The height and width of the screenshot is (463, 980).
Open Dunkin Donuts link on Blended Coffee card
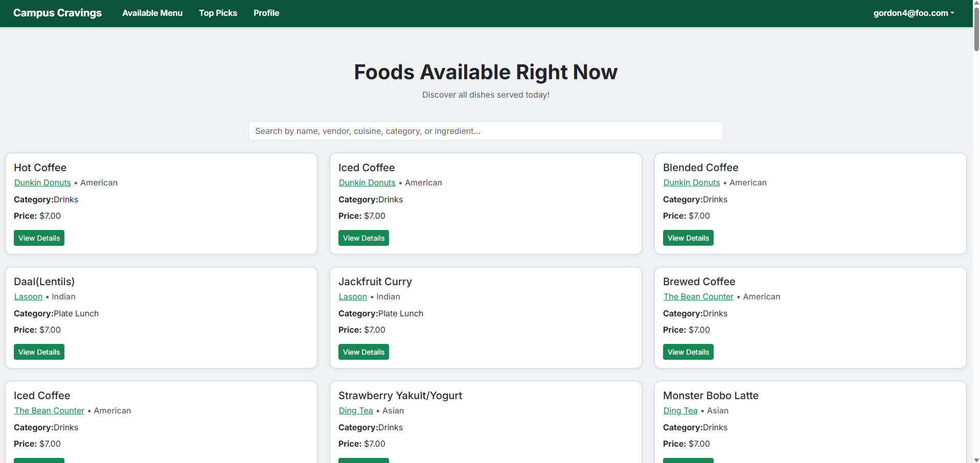(691, 183)
